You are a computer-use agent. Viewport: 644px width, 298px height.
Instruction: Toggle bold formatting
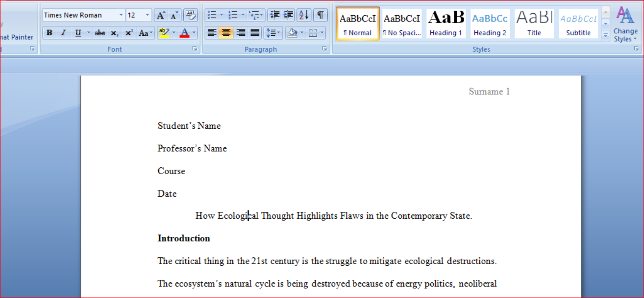point(50,33)
